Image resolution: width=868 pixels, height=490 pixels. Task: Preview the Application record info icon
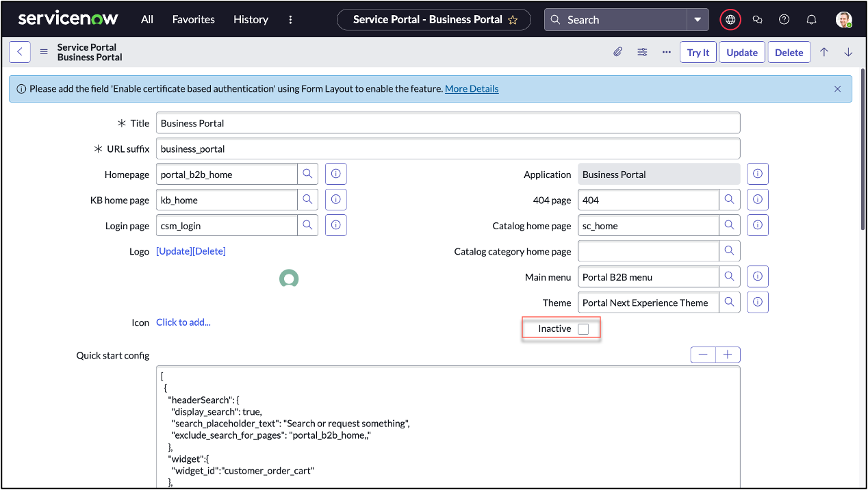pyautogui.click(x=758, y=174)
